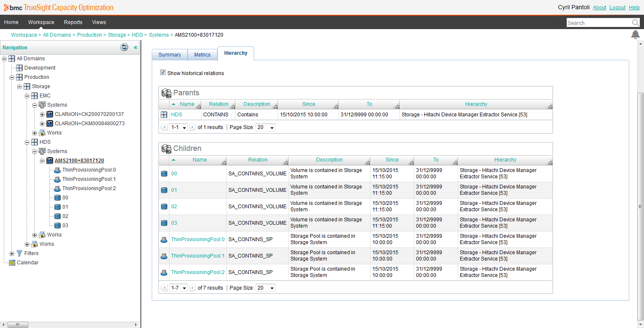Image resolution: width=644 pixels, height=328 pixels.
Task: Click pool icon for ThinProvisioningPool:2 row
Action: point(164,272)
